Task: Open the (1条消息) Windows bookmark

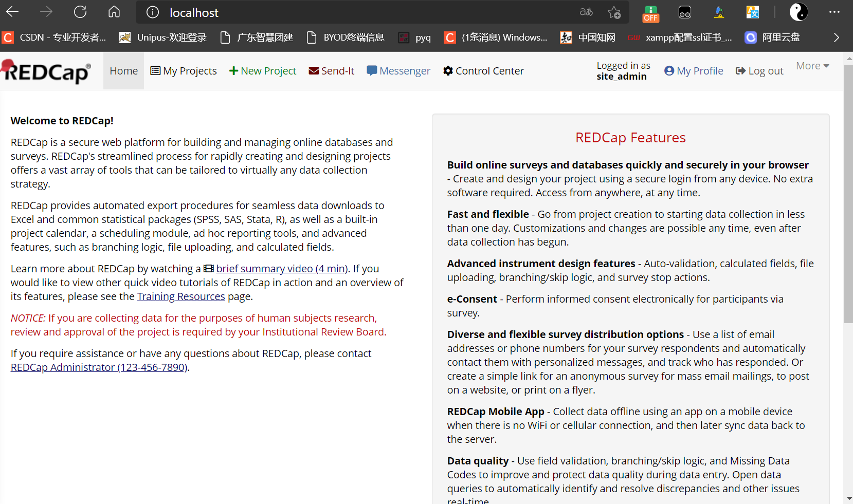Action: [x=496, y=38]
